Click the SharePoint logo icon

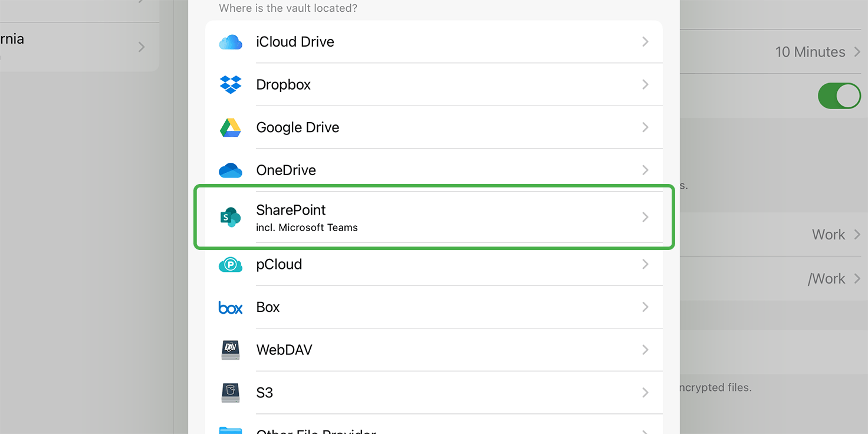click(231, 217)
